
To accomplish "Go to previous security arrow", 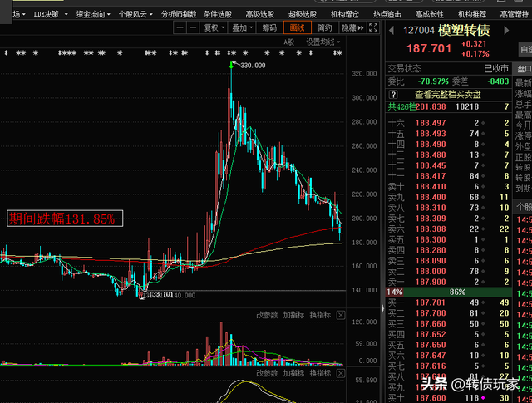I will coord(392,31).
